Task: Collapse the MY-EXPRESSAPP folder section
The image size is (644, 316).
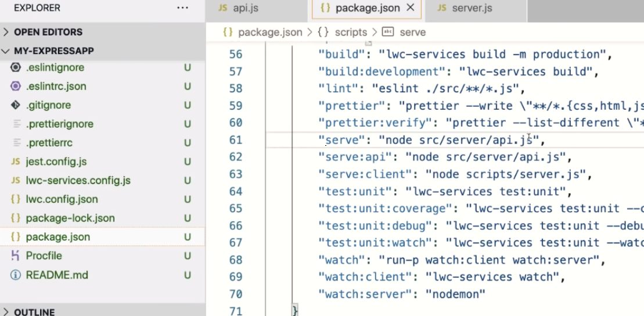Action: point(53,51)
